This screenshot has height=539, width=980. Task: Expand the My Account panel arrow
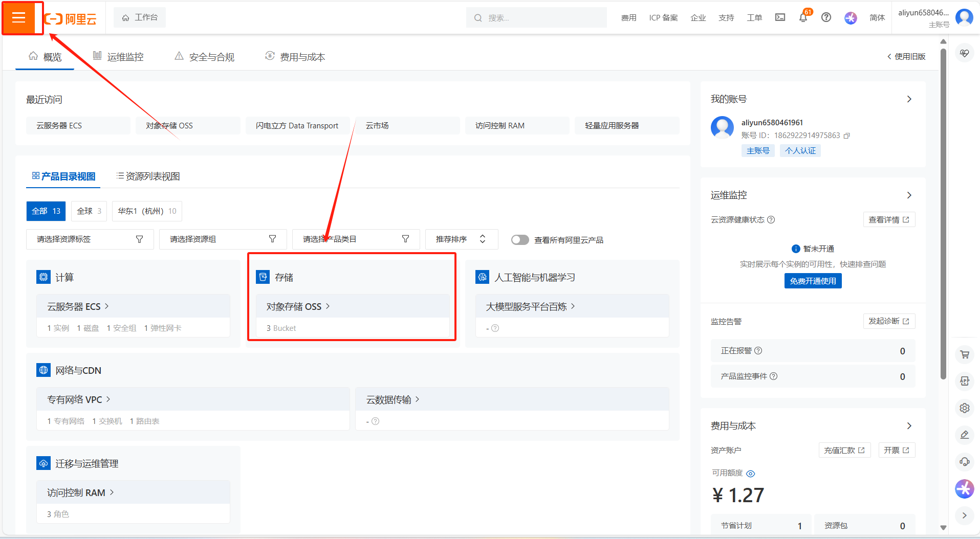pos(909,99)
